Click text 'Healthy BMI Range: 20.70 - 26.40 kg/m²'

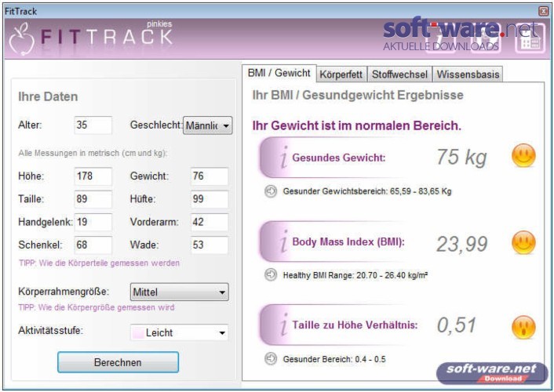tap(355, 275)
